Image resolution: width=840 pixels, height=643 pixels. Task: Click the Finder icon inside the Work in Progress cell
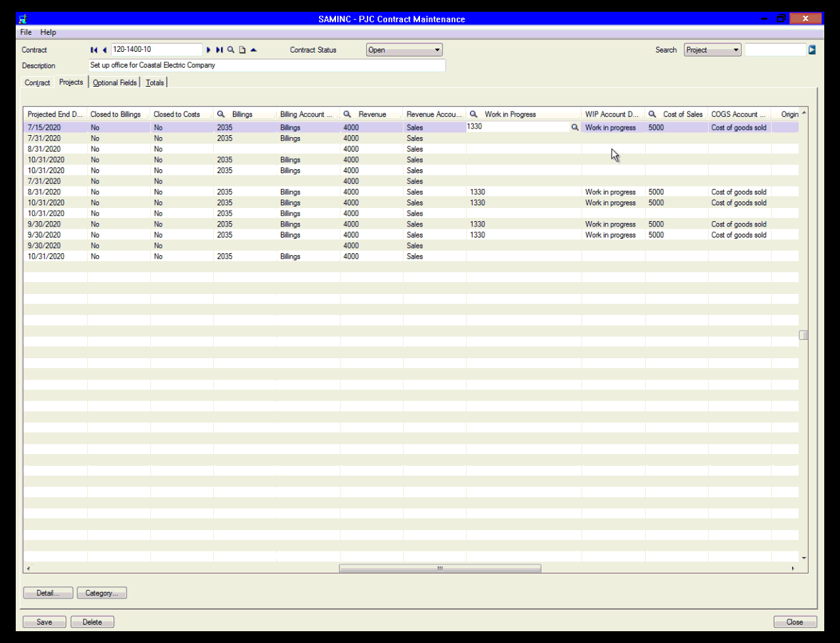point(574,127)
